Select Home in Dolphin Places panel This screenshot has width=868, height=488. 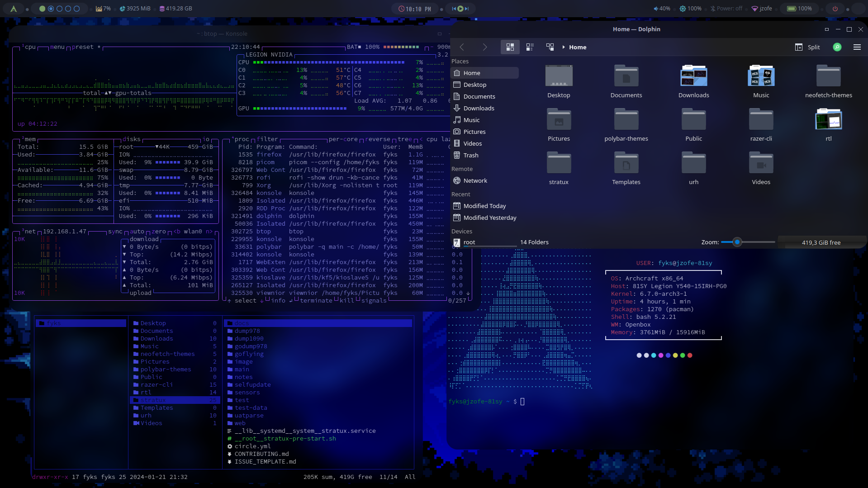(x=484, y=73)
